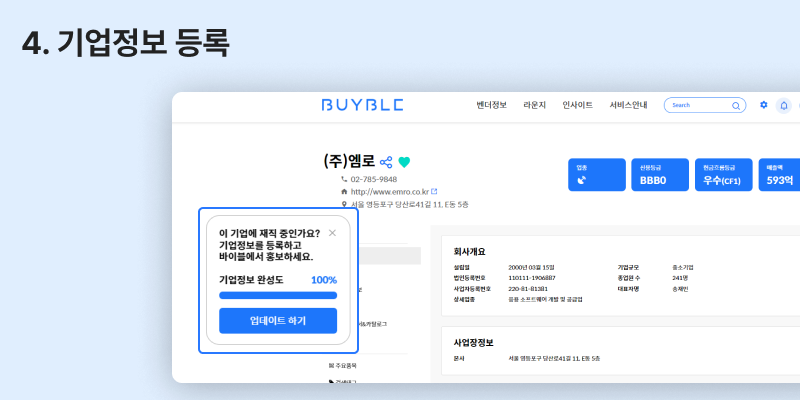The height and width of the screenshot is (400, 800).
Task: Click into the Search input field
Action: coord(698,105)
